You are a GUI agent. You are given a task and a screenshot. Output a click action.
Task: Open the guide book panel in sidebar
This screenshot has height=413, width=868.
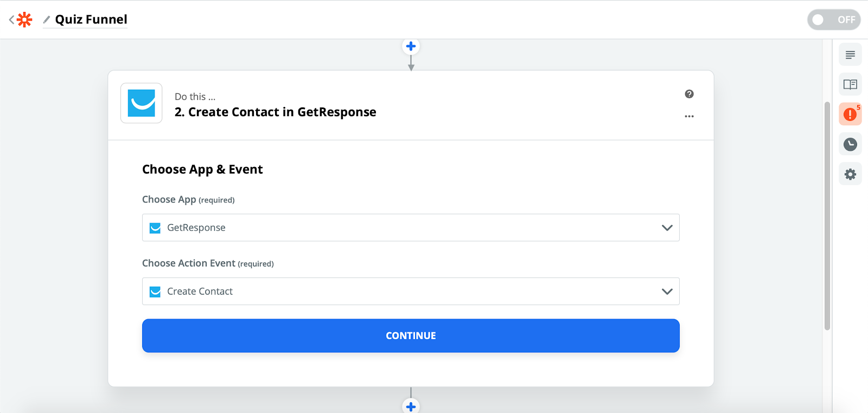tap(850, 84)
